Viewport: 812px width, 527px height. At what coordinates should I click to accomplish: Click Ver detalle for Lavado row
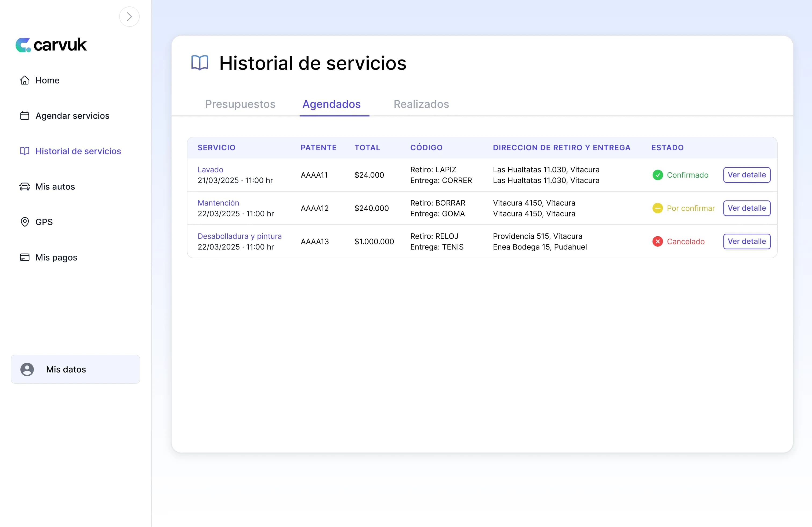point(747,175)
